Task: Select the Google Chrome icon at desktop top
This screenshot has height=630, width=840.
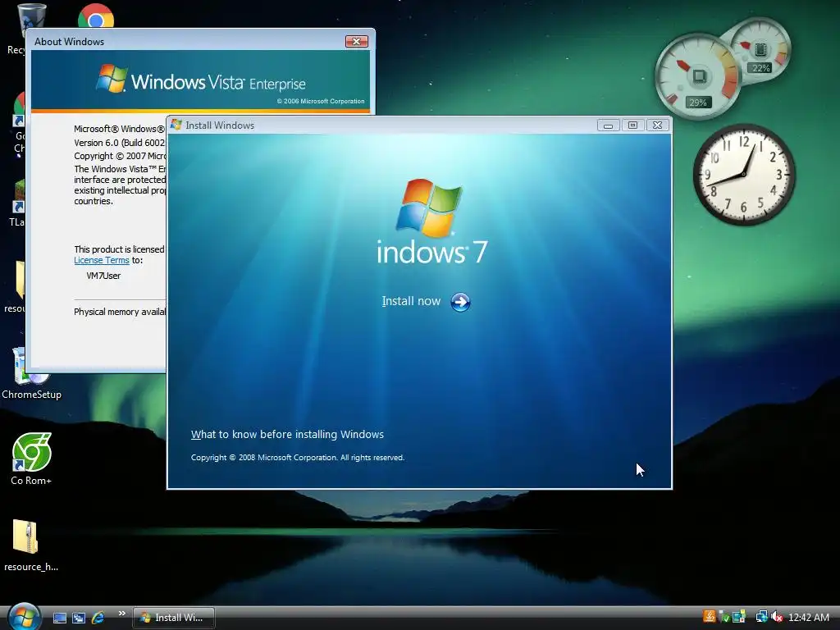Action: point(96,16)
